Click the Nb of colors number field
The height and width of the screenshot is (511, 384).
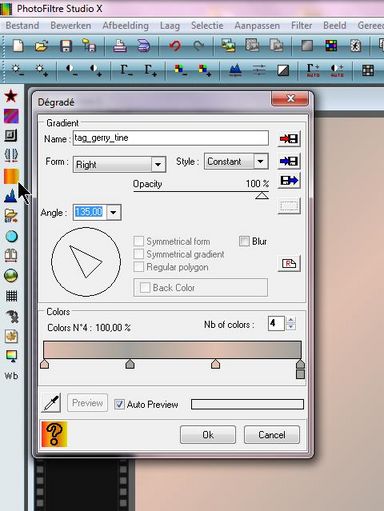coord(276,323)
